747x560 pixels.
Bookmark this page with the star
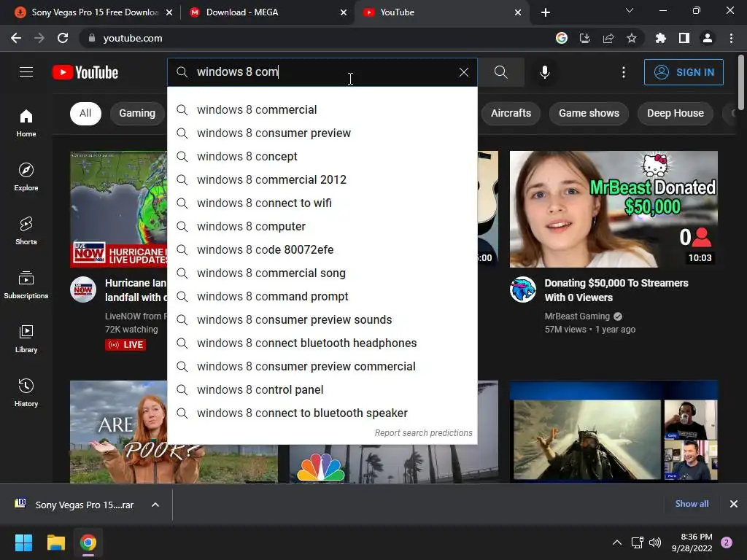click(632, 38)
